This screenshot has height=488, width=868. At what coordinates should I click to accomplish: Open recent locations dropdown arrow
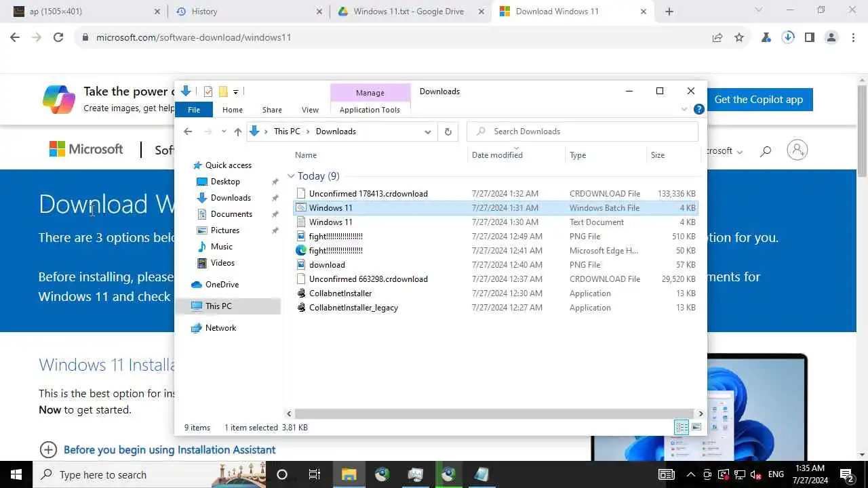pyautogui.click(x=223, y=131)
